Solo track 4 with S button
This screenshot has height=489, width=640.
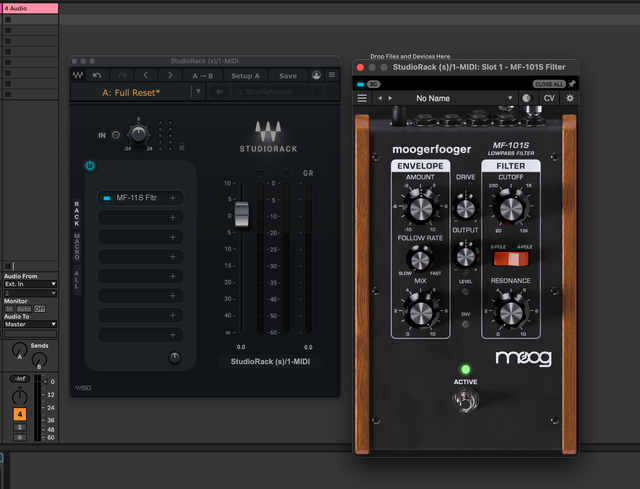pos(20,427)
